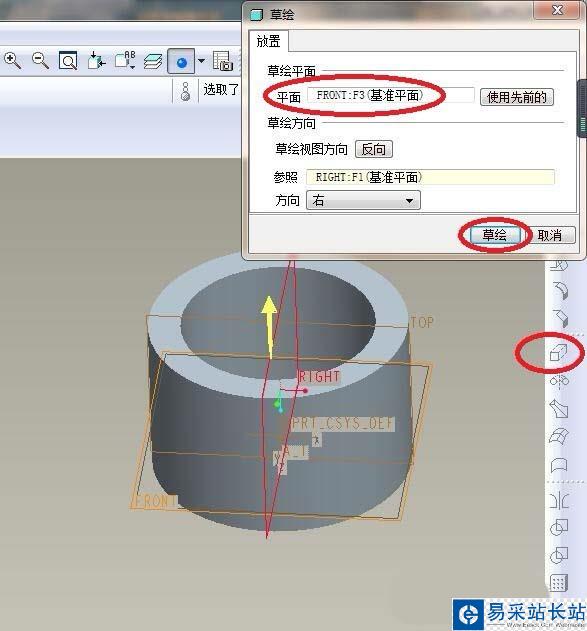
Task: Click the 参照 RIGHT:F1 reference field
Action: [430, 177]
